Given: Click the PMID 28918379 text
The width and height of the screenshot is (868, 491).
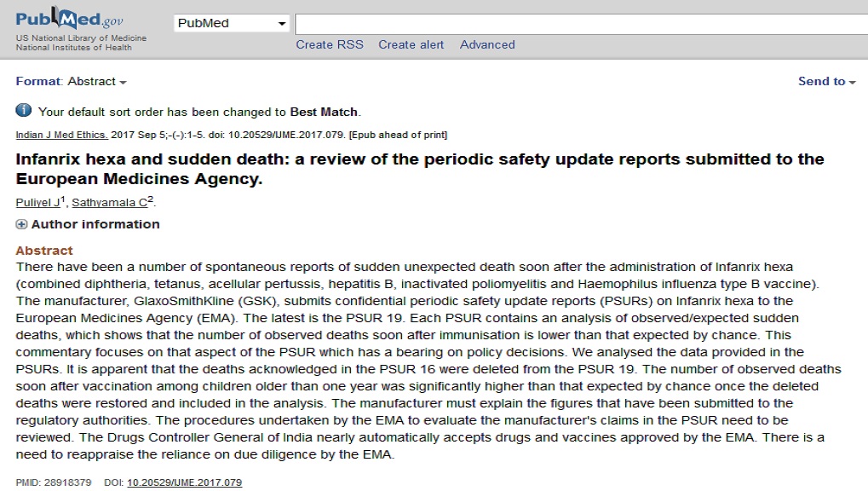Looking at the screenshot, I should pyautogui.click(x=54, y=482).
